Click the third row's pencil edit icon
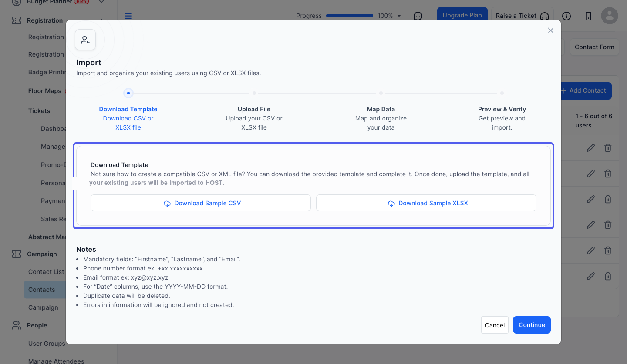Viewport: 627px width, 364px height. (591, 199)
